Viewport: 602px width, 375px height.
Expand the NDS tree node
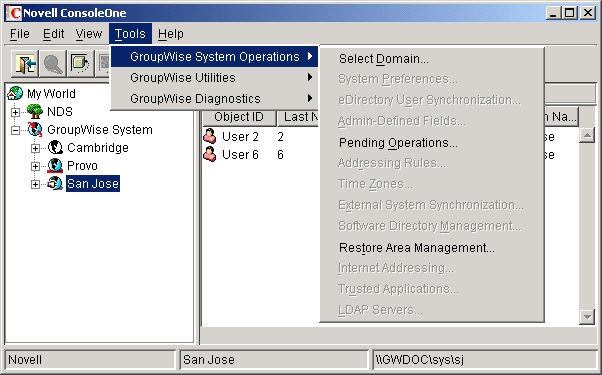15,112
